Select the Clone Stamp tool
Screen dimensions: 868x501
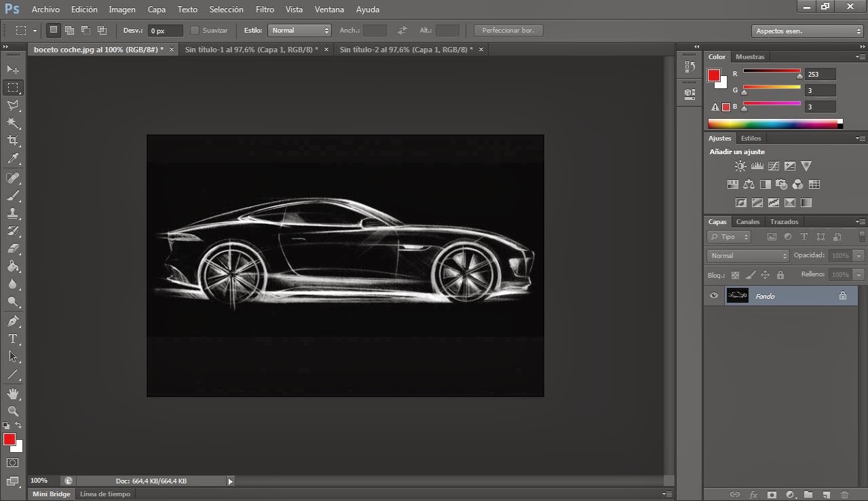point(13,213)
